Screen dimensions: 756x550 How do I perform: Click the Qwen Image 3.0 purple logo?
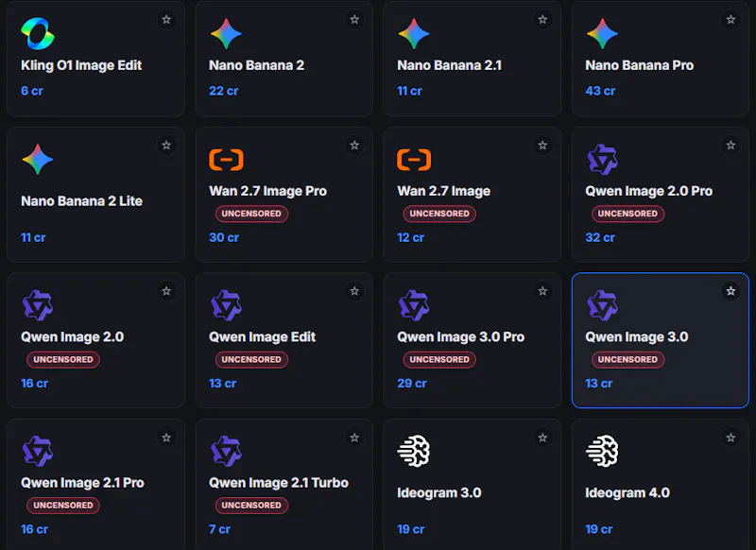pos(602,305)
